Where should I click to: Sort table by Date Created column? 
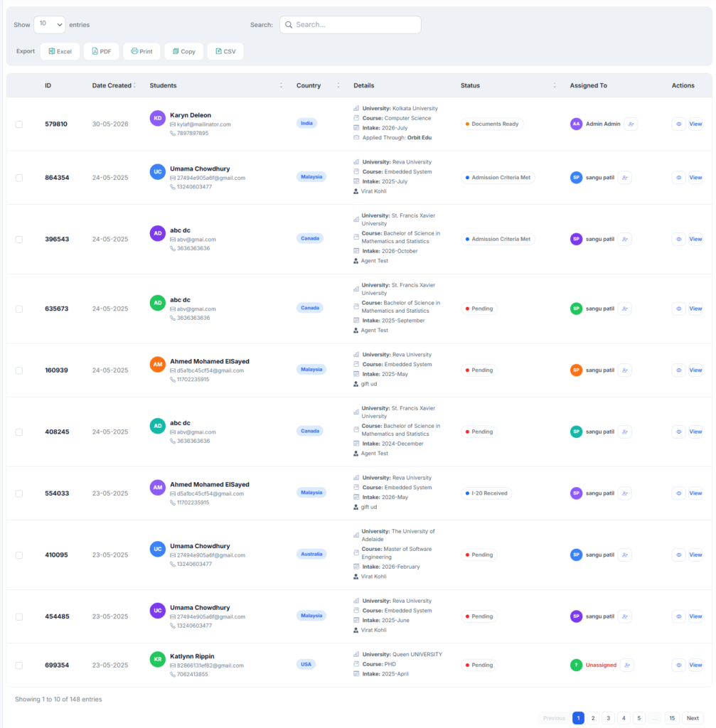point(113,85)
